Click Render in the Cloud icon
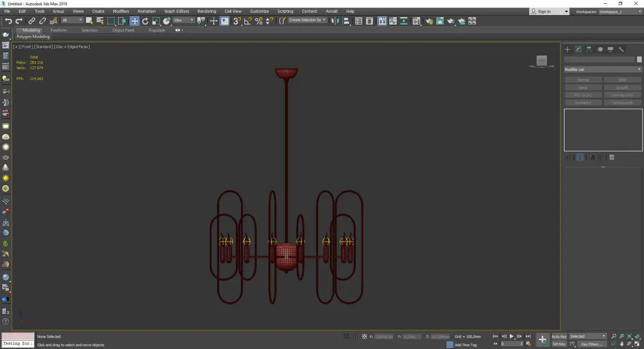Screen dimensions: 644x349 tap(462, 21)
